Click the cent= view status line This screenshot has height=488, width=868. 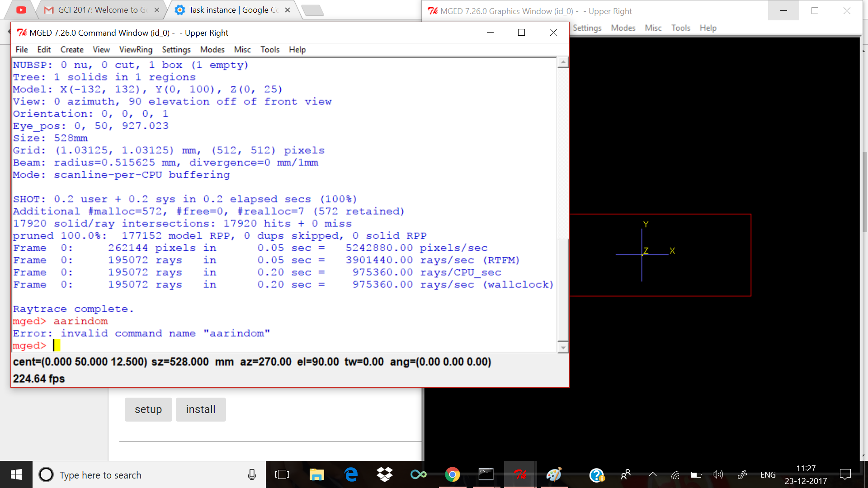pyautogui.click(x=252, y=362)
